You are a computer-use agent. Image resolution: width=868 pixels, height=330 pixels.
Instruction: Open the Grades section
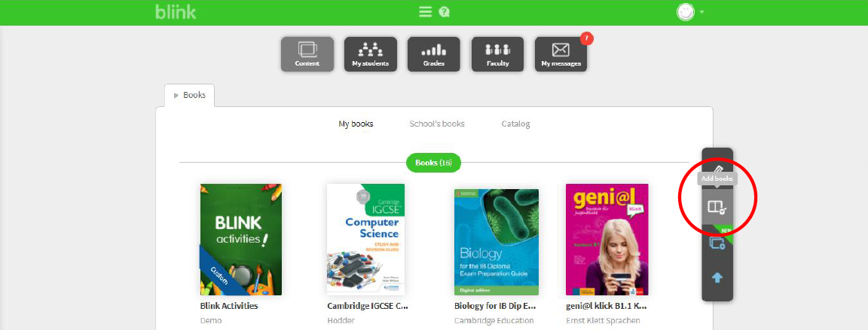click(433, 53)
